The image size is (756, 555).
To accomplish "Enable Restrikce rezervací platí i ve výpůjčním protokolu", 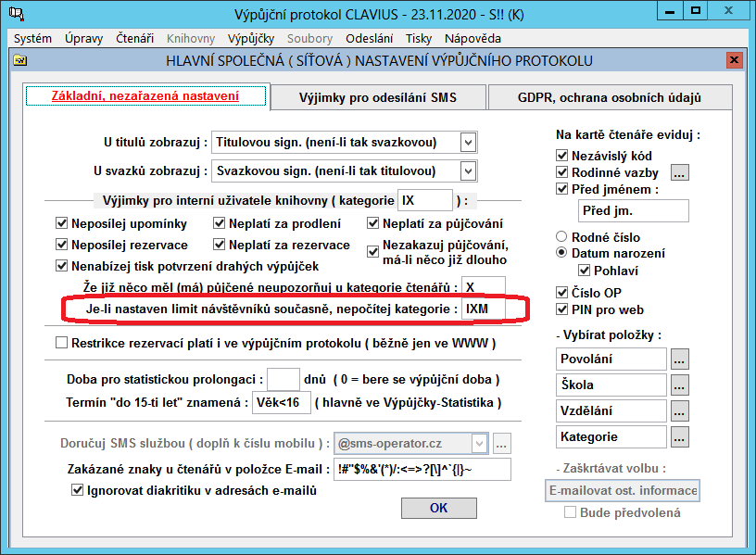I will (x=61, y=343).
